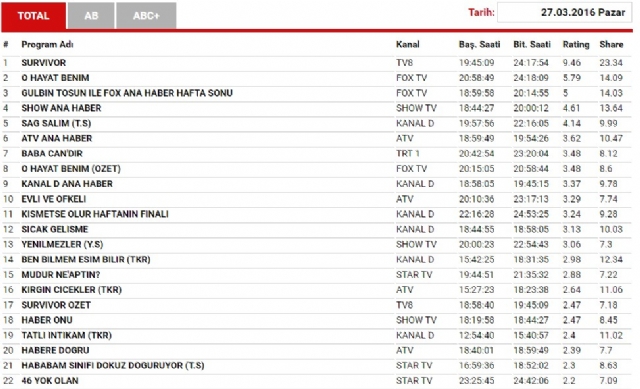Click the date field showing 27.03.2016 Pazar

564,12
